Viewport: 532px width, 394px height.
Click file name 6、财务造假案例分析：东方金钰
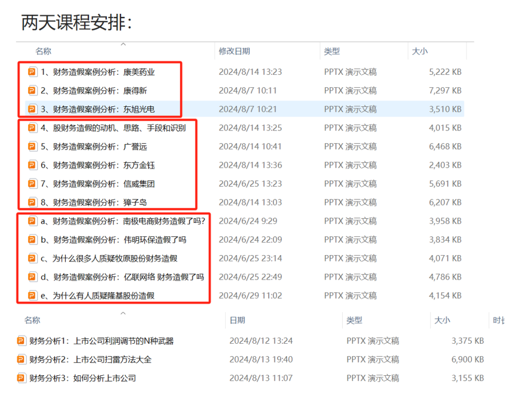(x=98, y=165)
